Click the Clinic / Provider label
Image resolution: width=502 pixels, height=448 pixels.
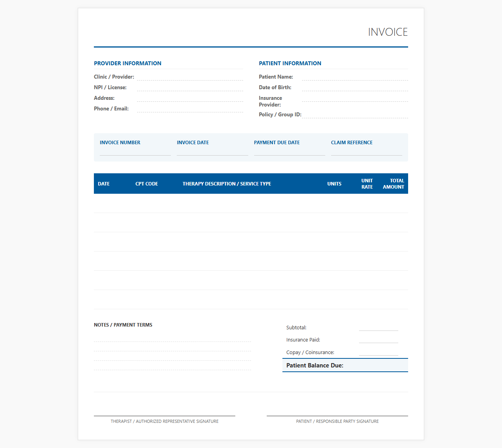(114, 77)
